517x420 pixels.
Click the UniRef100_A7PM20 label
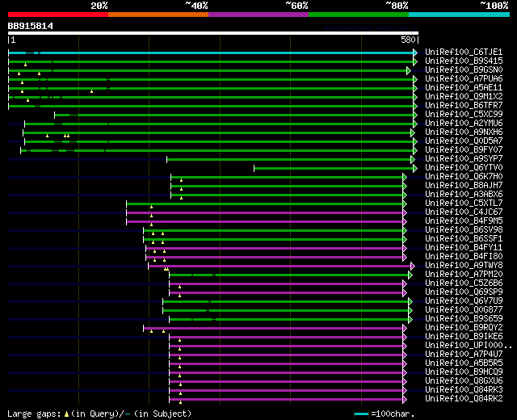(x=464, y=275)
